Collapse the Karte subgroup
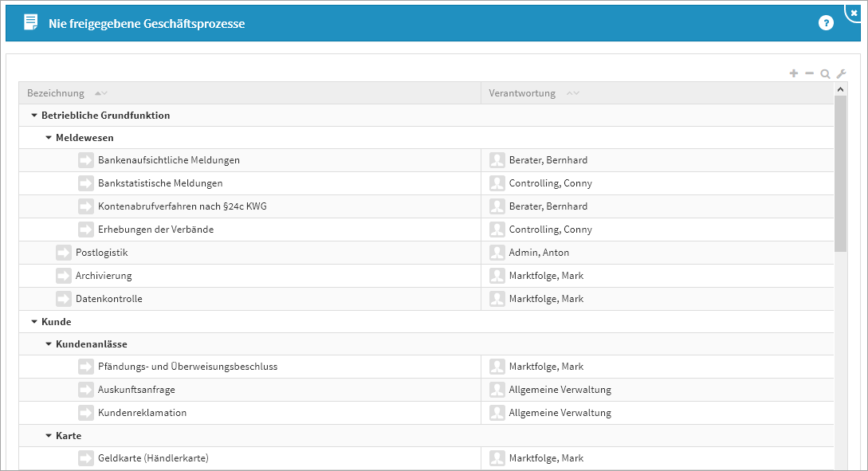This screenshot has height=471, width=868. [x=49, y=436]
